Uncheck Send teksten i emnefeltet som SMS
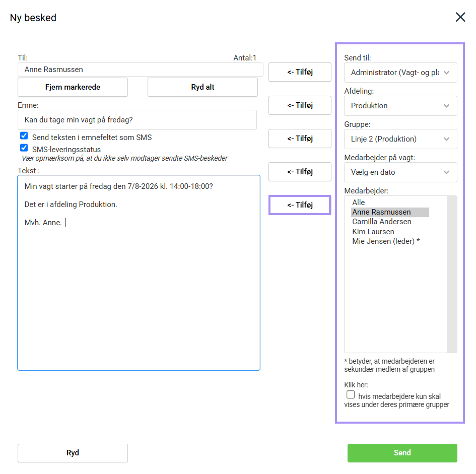Viewport: 476px width, 474px height. click(24, 136)
